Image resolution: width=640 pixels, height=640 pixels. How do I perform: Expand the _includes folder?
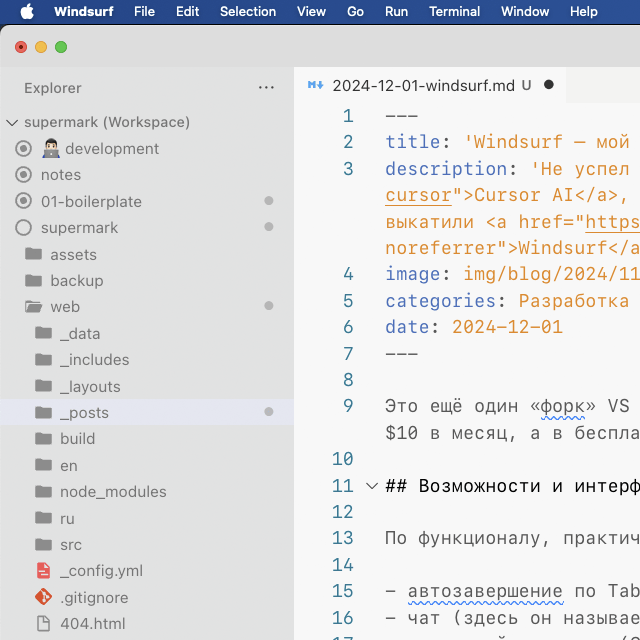coord(147,360)
